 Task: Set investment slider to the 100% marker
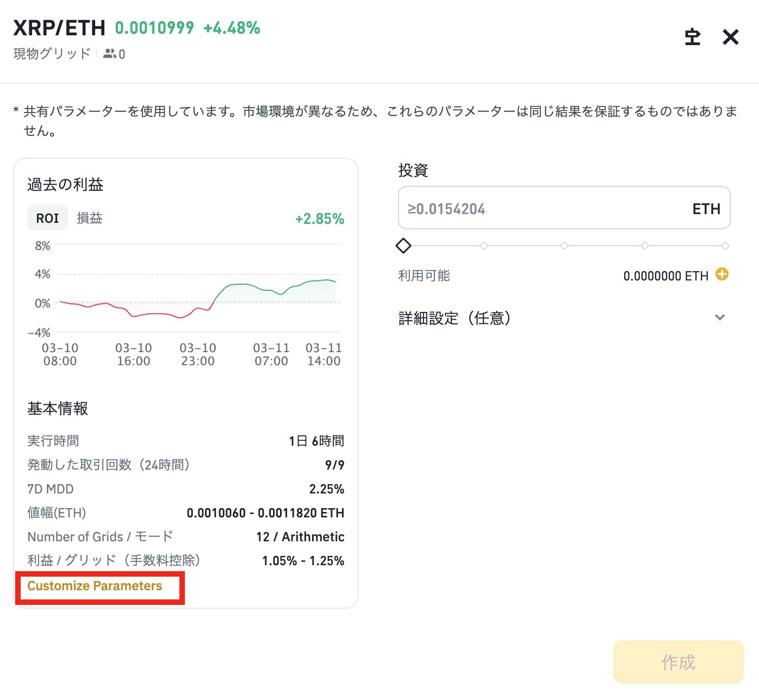725,246
